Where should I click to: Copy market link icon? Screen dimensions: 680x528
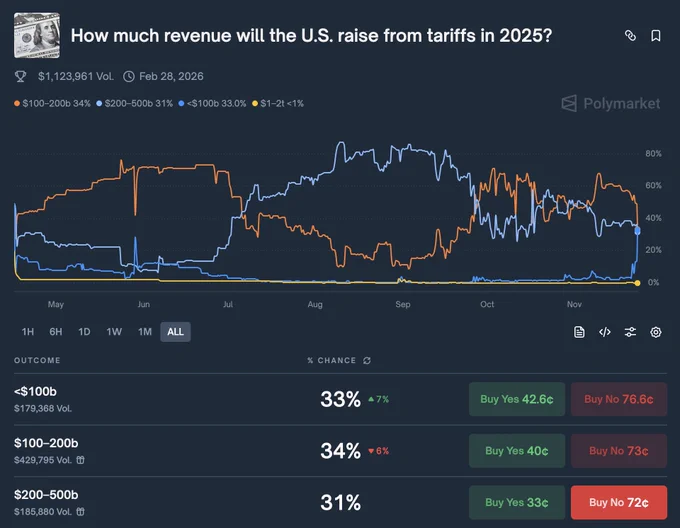630,36
